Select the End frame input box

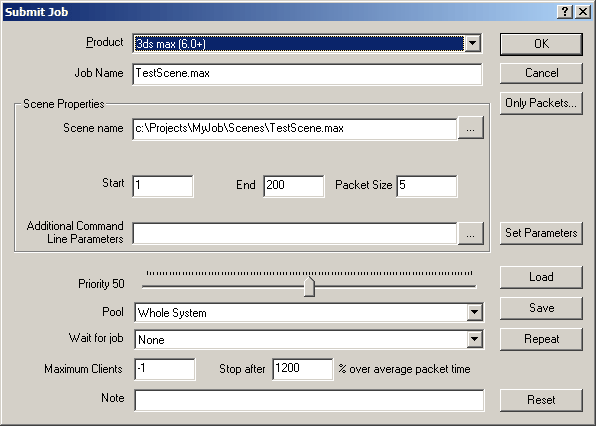click(x=294, y=186)
